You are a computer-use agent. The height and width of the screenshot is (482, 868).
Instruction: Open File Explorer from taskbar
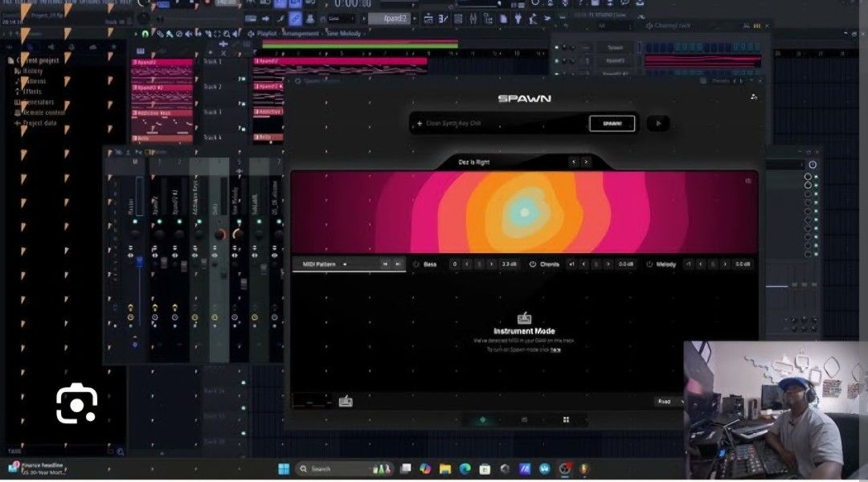tap(445, 468)
